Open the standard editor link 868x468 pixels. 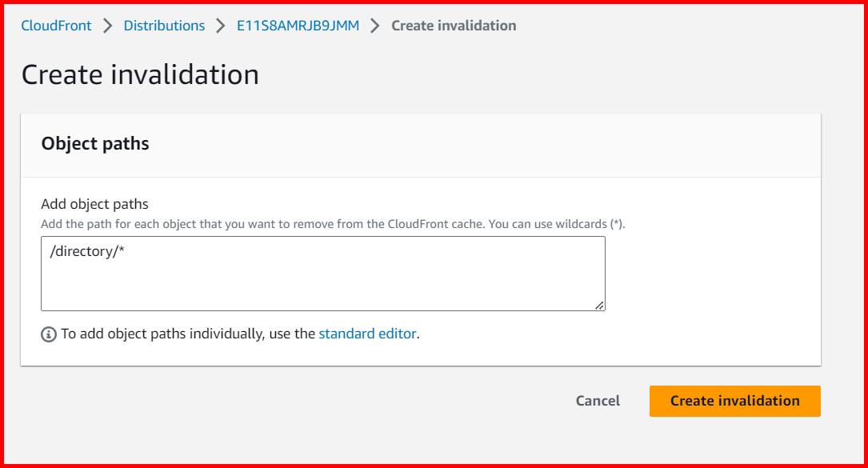point(367,334)
